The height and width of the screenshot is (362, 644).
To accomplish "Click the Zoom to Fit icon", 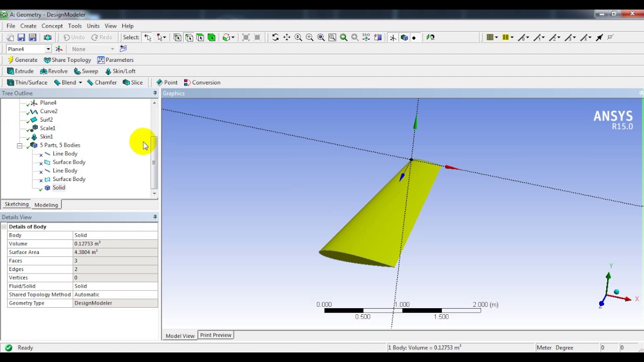I will 321,37.
